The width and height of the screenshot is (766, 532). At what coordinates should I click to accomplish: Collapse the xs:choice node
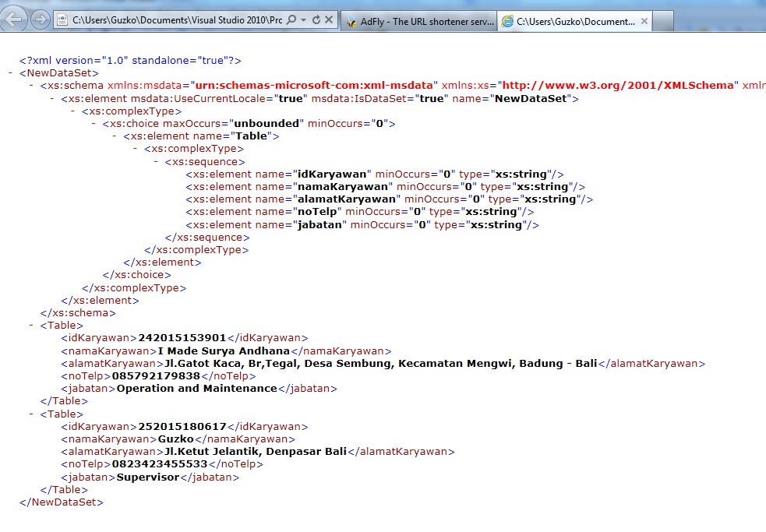click(94, 123)
